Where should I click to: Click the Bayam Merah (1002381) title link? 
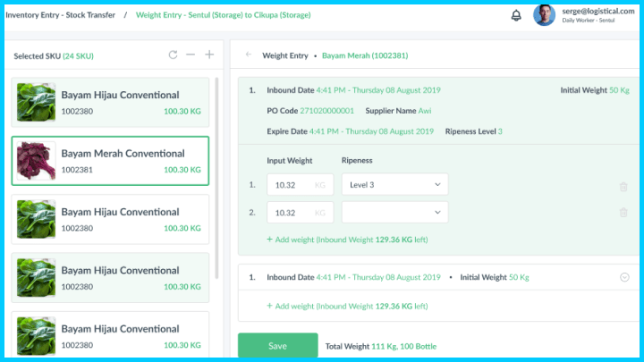click(x=365, y=55)
